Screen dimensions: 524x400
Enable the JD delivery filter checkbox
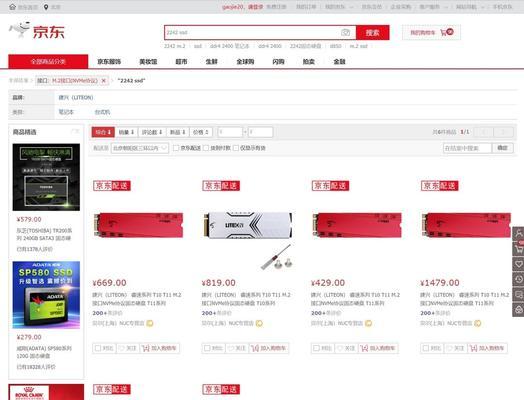pos(176,148)
